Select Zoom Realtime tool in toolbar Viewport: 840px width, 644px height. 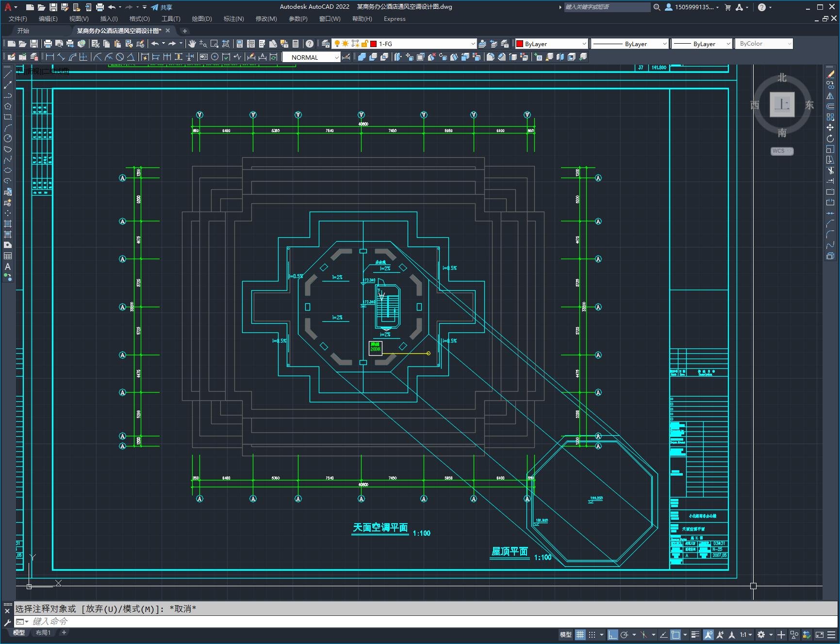click(x=203, y=44)
